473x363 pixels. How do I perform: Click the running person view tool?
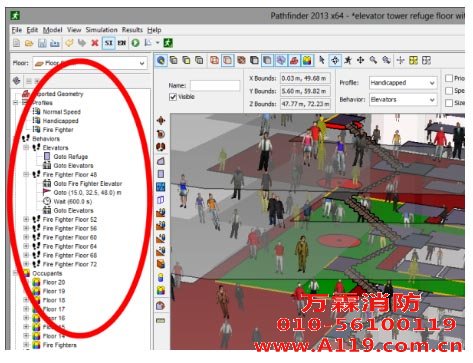pyautogui.click(x=348, y=60)
